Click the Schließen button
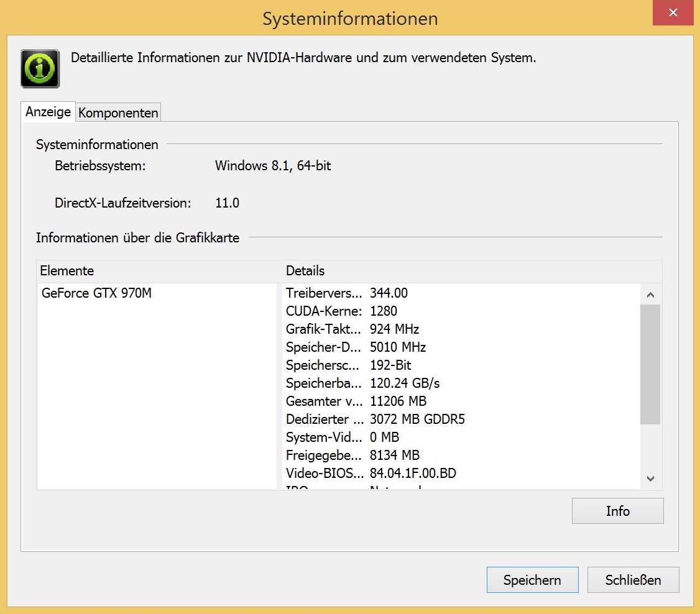The width and height of the screenshot is (700, 614). point(633,580)
